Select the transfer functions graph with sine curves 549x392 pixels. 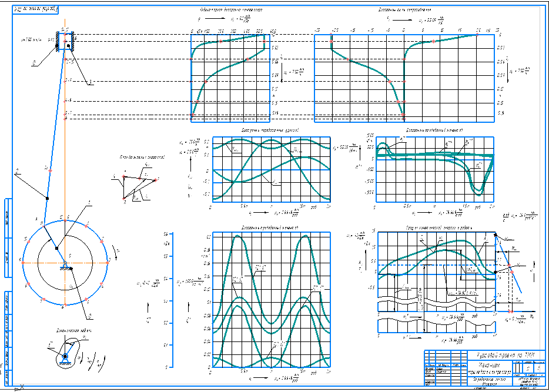tap(272, 169)
